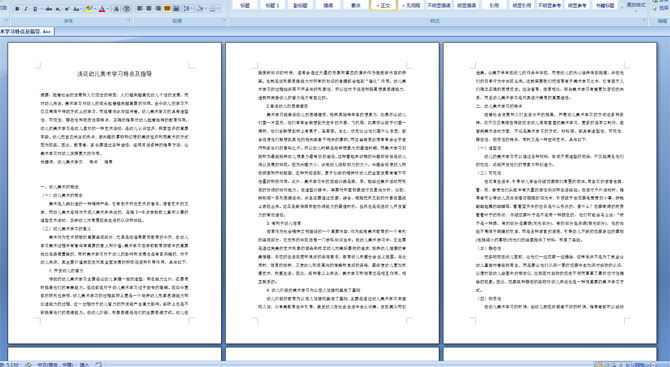Viewport: 670px width, 367px height.
Task: Apply the yellow text highlight color
Action: click(x=89, y=9)
